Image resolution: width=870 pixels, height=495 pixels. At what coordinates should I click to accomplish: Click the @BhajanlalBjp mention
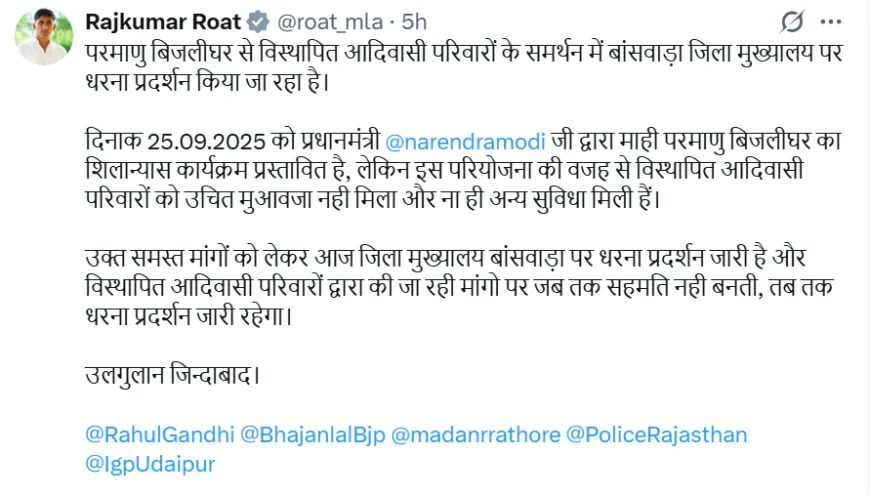[312, 435]
